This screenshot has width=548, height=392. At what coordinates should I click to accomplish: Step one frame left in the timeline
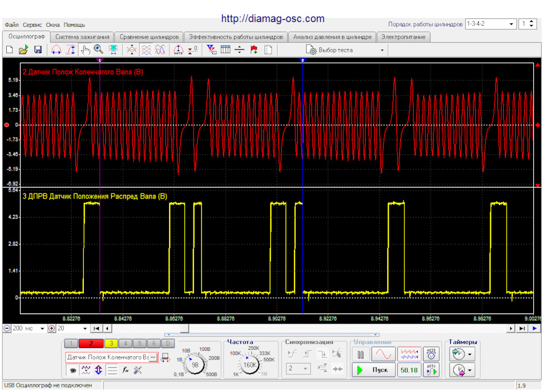click(x=107, y=329)
